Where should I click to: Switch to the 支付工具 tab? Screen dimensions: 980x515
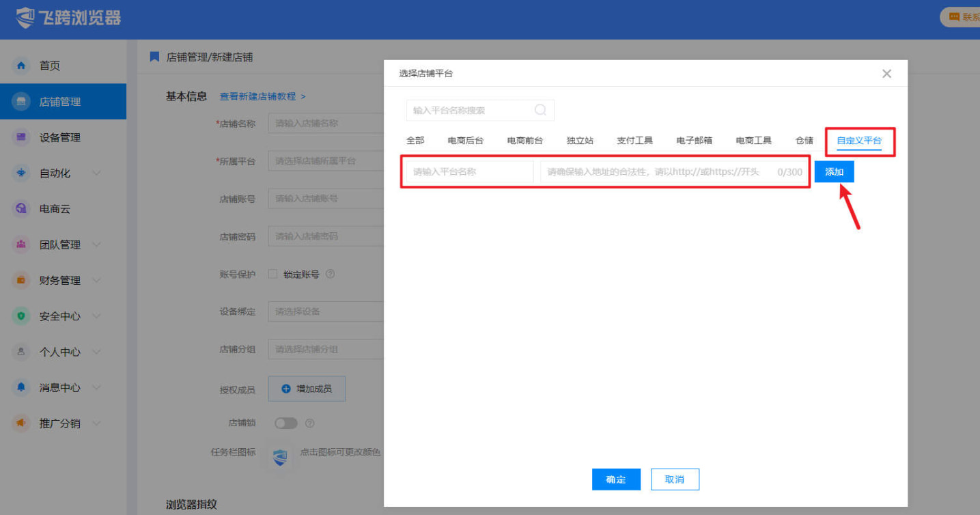pos(635,141)
